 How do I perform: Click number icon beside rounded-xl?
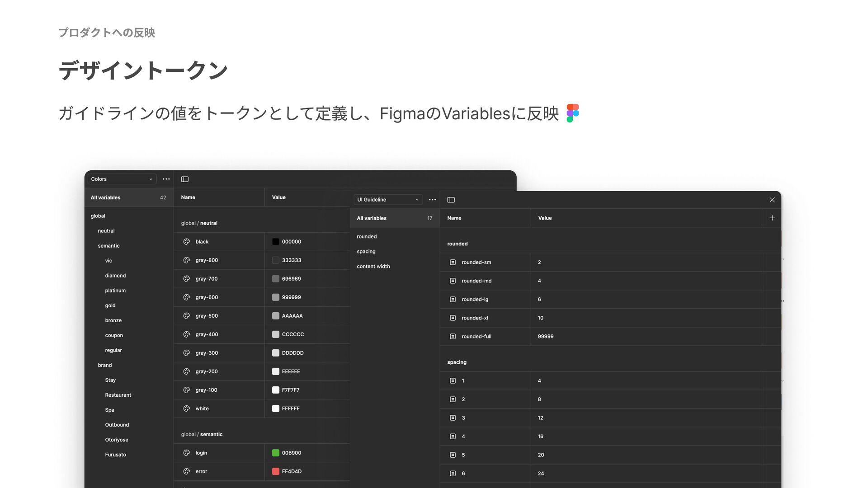453,318
